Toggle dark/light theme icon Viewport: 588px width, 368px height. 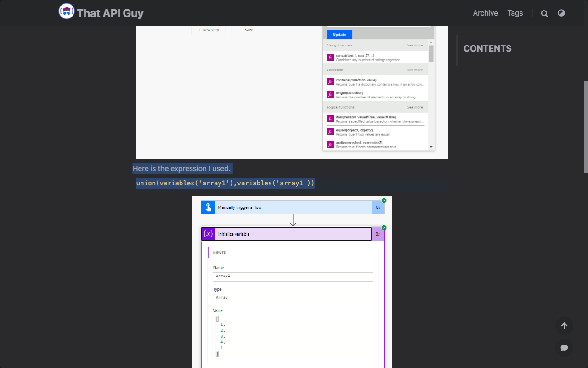click(x=561, y=13)
